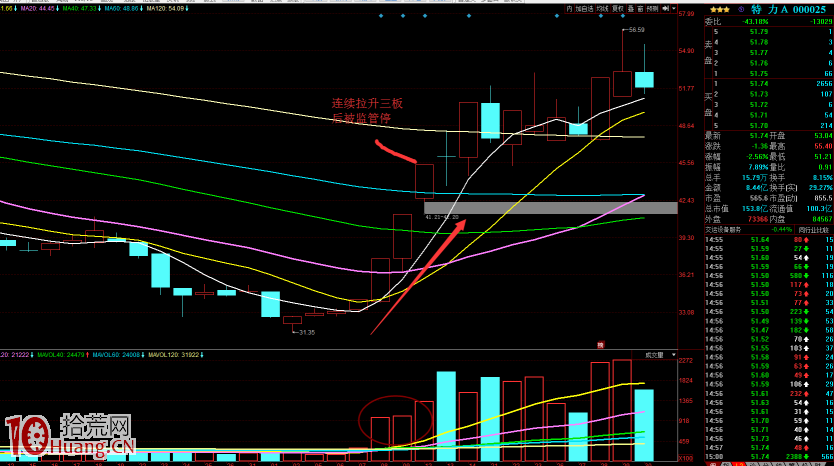Click the MAVOL120 31922 label

pyautogui.click(x=176, y=355)
